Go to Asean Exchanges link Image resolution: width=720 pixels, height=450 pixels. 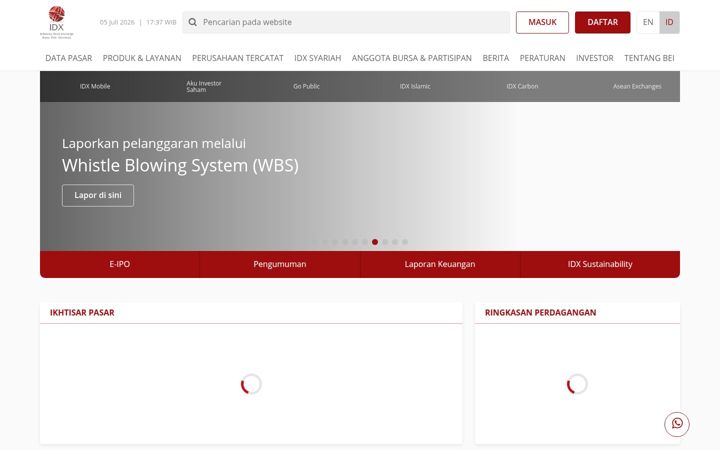click(x=637, y=86)
